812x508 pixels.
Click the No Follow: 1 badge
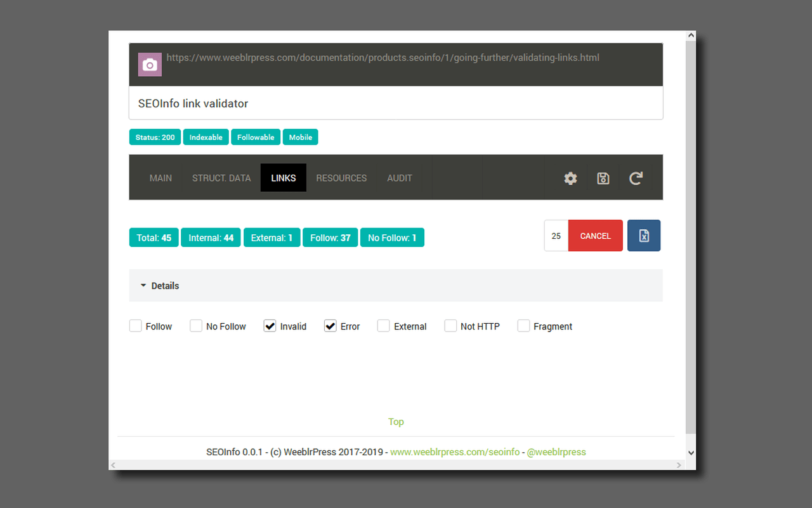coord(392,238)
